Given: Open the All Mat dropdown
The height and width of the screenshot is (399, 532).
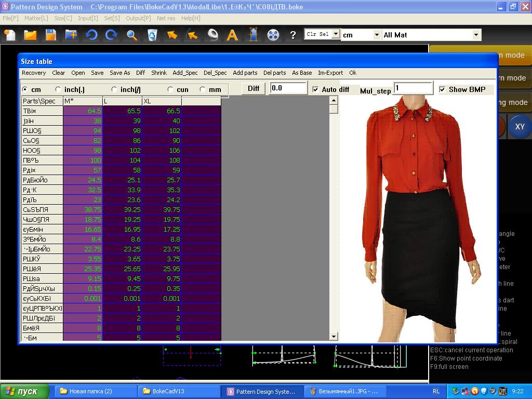Looking at the screenshot, I should click(x=476, y=35).
